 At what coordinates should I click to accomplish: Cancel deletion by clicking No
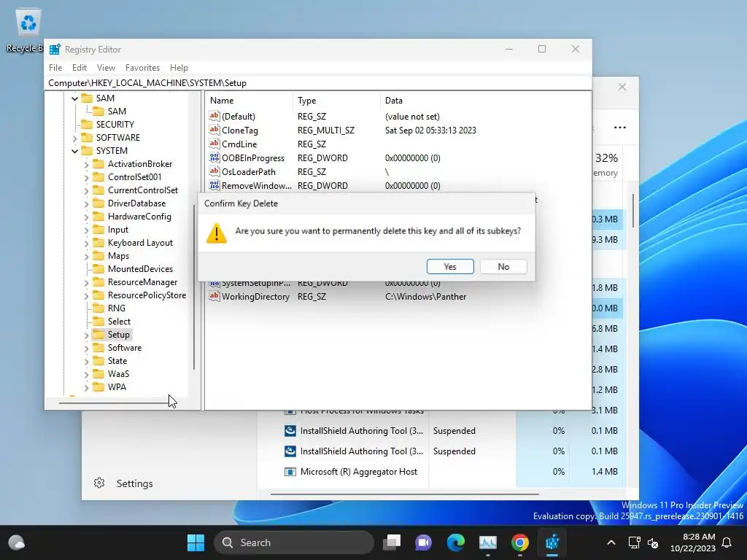pyautogui.click(x=503, y=267)
